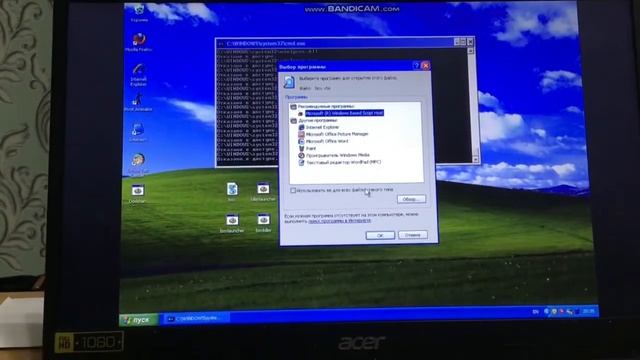
Task: Choose Проигрыватель Windows Media in the list
Action: [x=338, y=155]
